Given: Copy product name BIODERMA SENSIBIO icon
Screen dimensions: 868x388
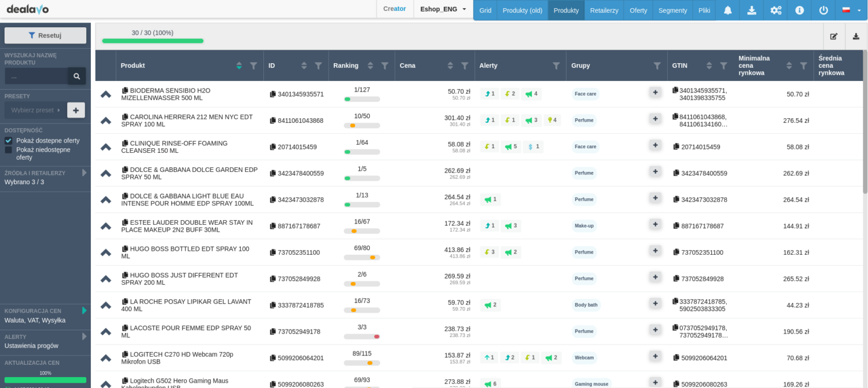Looking at the screenshot, I should tap(124, 90).
